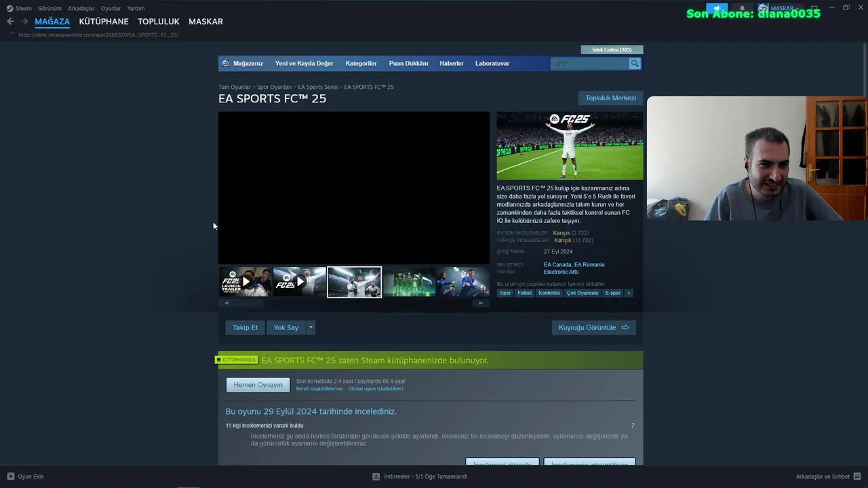Open the Kategoriler dropdown
This screenshot has height=488, width=868.
(x=361, y=64)
